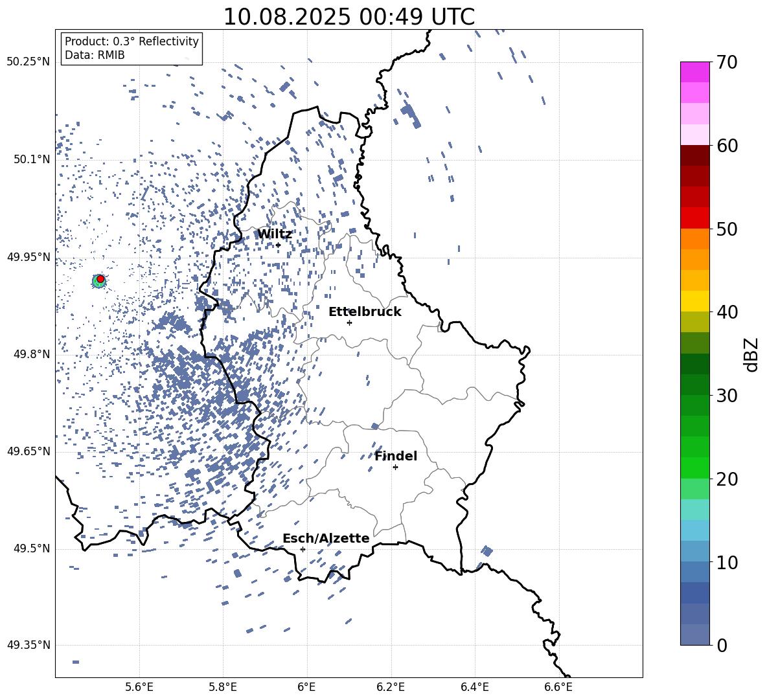Image resolution: width=767 pixels, height=700 pixels.
Task: Click the '49.35°N' latitude label
Action: (29, 645)
